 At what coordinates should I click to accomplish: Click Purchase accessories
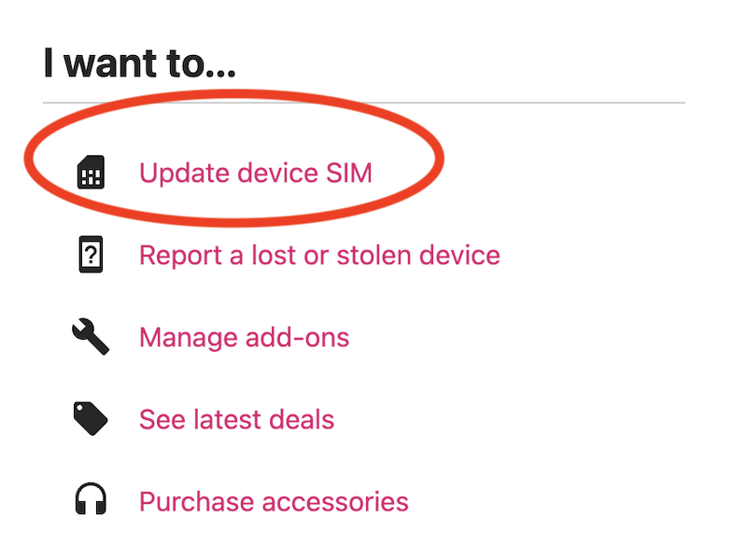[x=274, y=501]
